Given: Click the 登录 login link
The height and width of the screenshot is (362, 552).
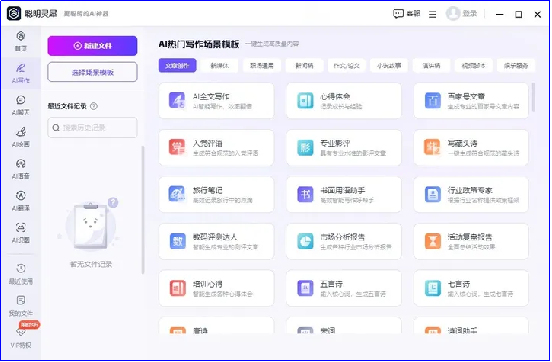Looking at the screenshot, I should pos(470,14).
